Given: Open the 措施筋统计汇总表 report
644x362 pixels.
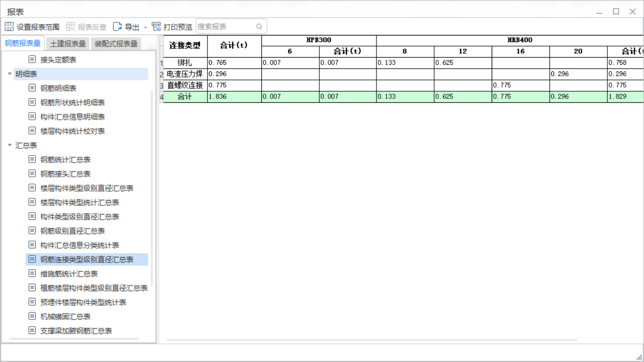Looking at the screenshot, I should (69, 274).
